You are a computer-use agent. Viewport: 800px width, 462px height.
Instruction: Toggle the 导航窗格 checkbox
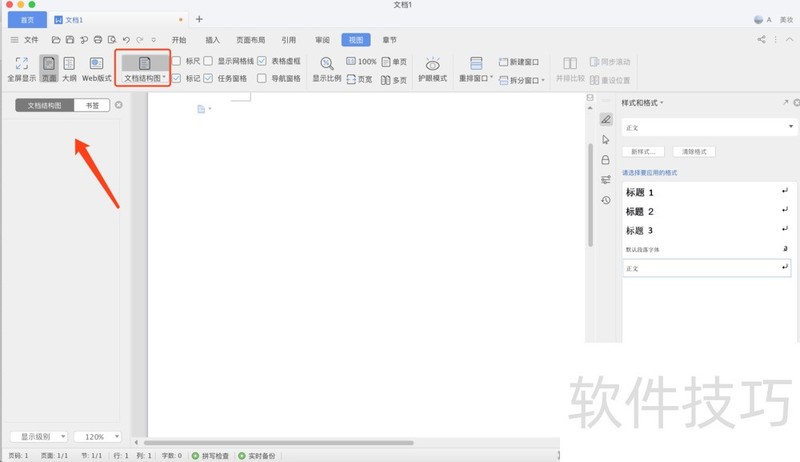(262, 78)
